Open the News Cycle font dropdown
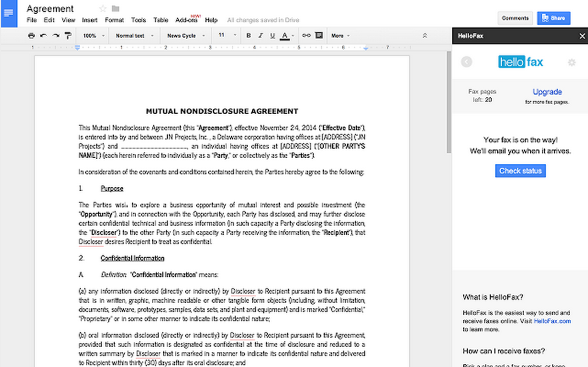Viewport: 588px width, 367px height. coord(186,35)
